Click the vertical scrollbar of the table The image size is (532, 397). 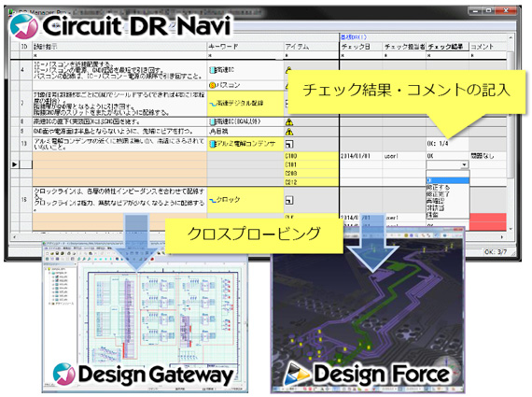coord(510,114)
